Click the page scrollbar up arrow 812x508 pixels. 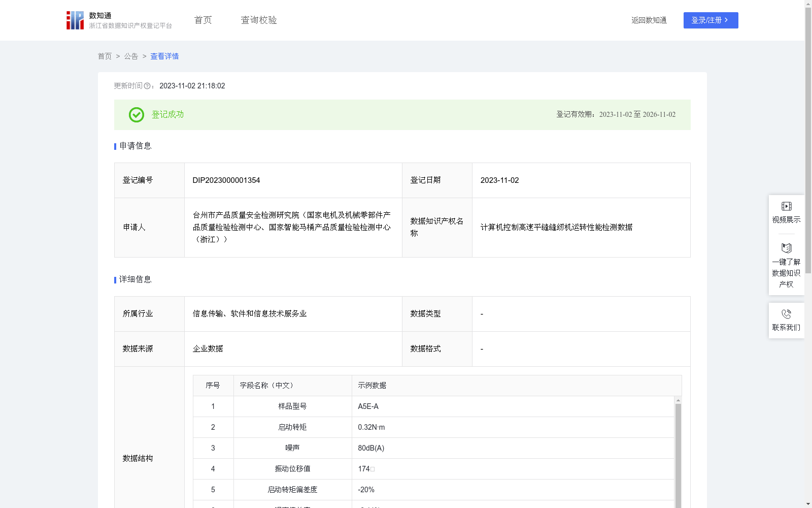(808, 4)
